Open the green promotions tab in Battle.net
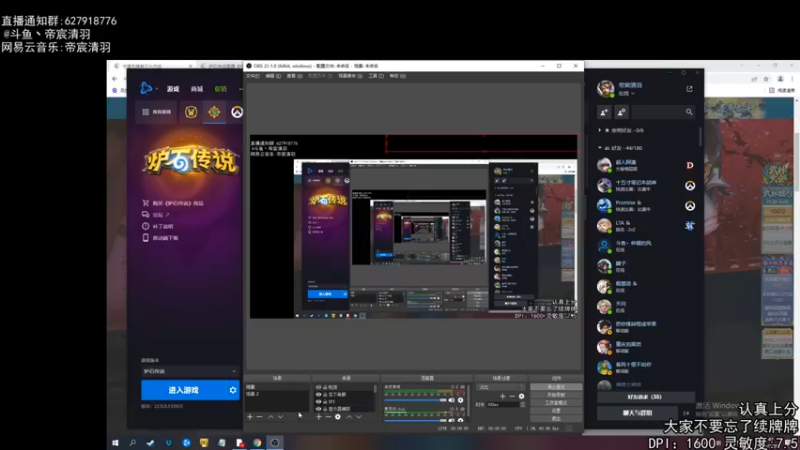This screenshot has height=450, width=800. [x=220, y=89]
